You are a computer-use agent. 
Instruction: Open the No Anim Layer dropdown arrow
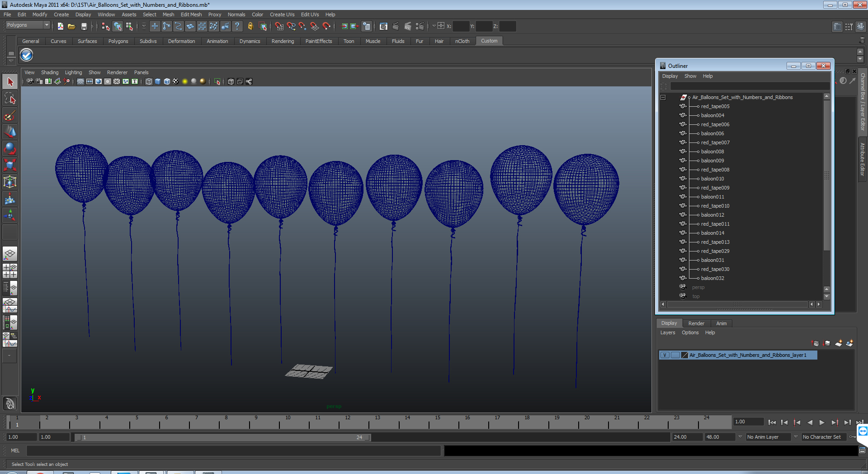[x=741, y=437]
